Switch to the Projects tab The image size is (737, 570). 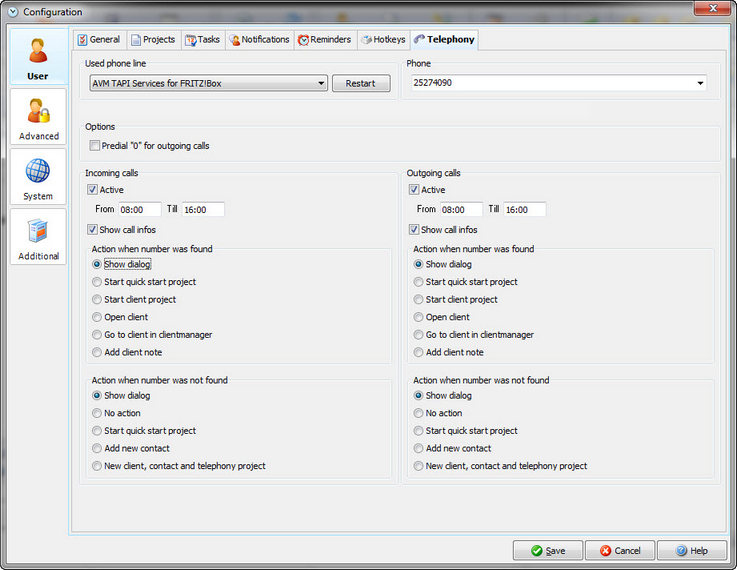click(x=153, y=39)
